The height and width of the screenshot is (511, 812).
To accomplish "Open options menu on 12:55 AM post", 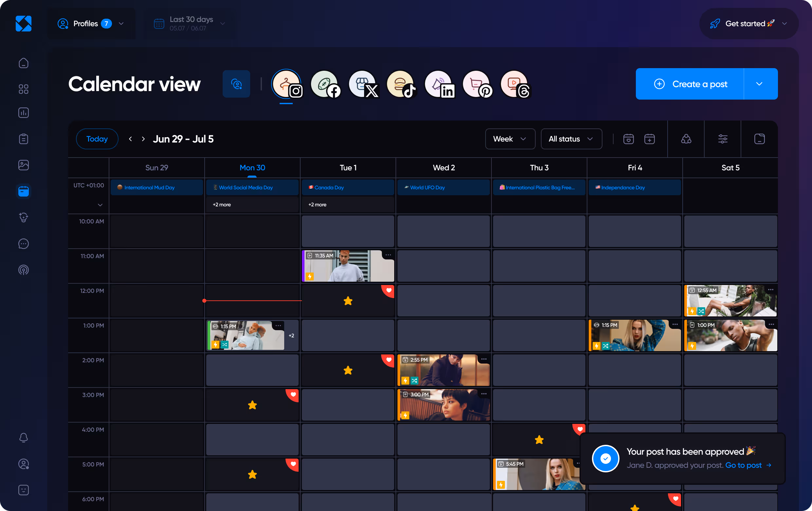I will click(x=771, y=290).
